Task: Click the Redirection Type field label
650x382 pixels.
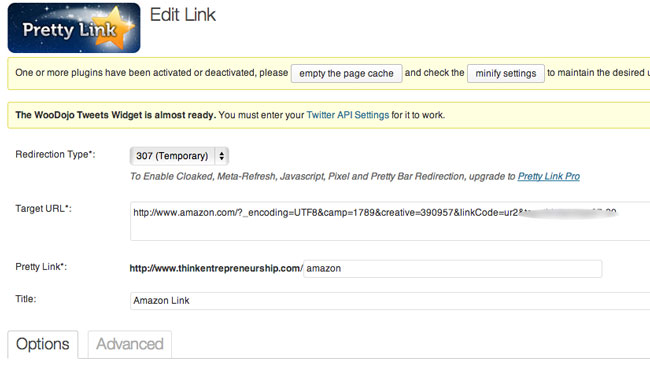Action: 55,154
